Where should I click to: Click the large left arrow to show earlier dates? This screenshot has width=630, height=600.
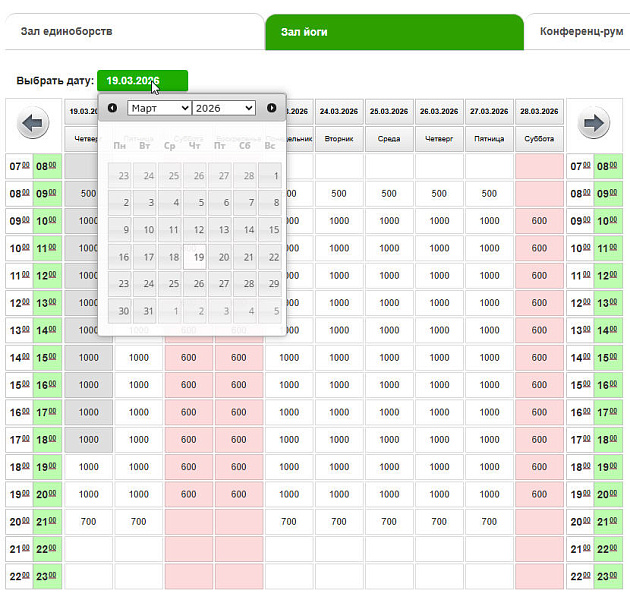click(x=33, y=123)
